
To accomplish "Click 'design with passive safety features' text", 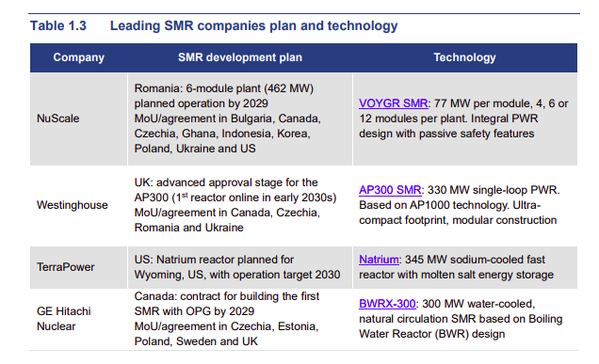I will (446, 134).
